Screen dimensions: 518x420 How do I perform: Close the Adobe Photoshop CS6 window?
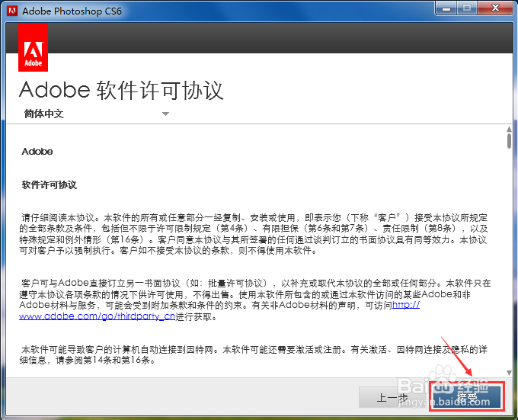495,8
